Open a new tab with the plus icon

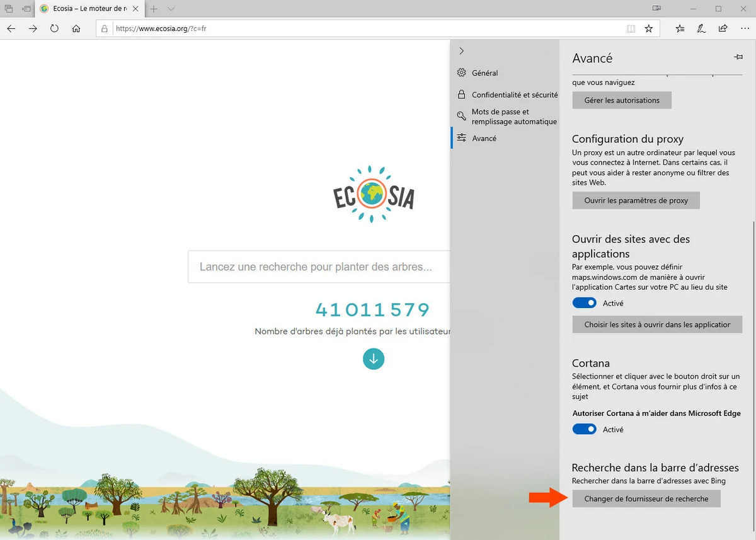point(154,9)
